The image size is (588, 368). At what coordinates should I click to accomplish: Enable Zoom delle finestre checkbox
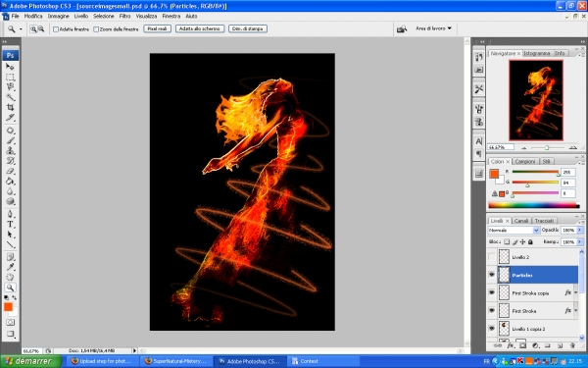(96, 29)
